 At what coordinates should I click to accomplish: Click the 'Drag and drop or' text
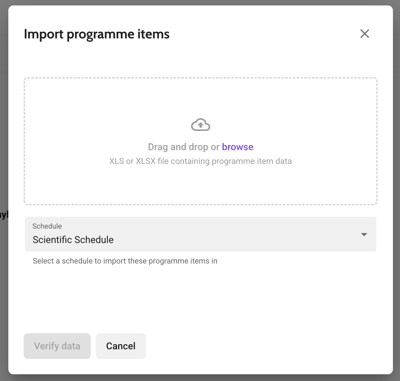click(183, 147)
